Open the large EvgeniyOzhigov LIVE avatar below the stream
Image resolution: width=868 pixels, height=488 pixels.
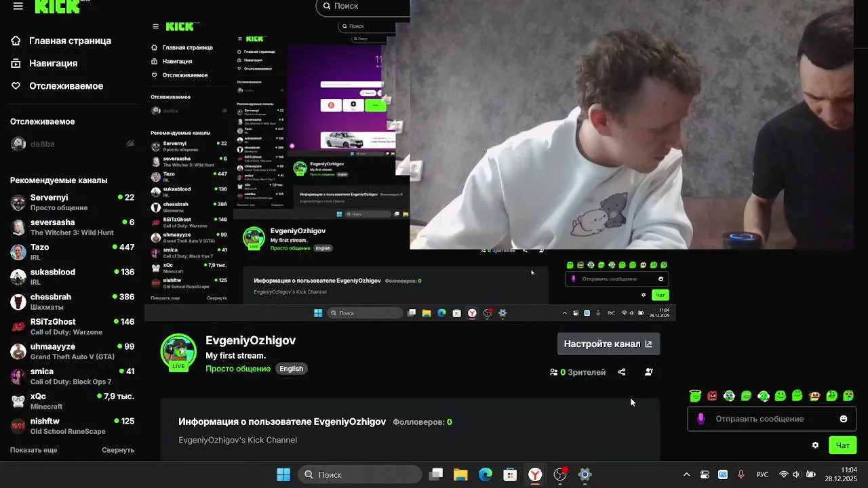[x=178, y=352]
